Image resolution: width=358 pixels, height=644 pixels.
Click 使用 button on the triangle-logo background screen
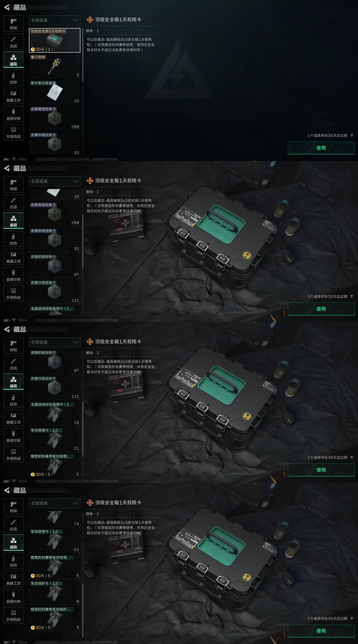(321, 148)
